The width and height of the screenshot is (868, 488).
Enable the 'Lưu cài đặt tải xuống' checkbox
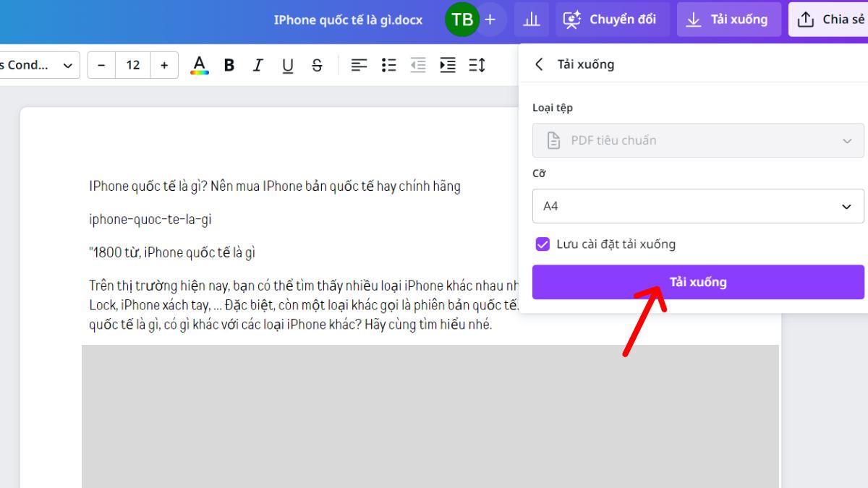[542, 244]
